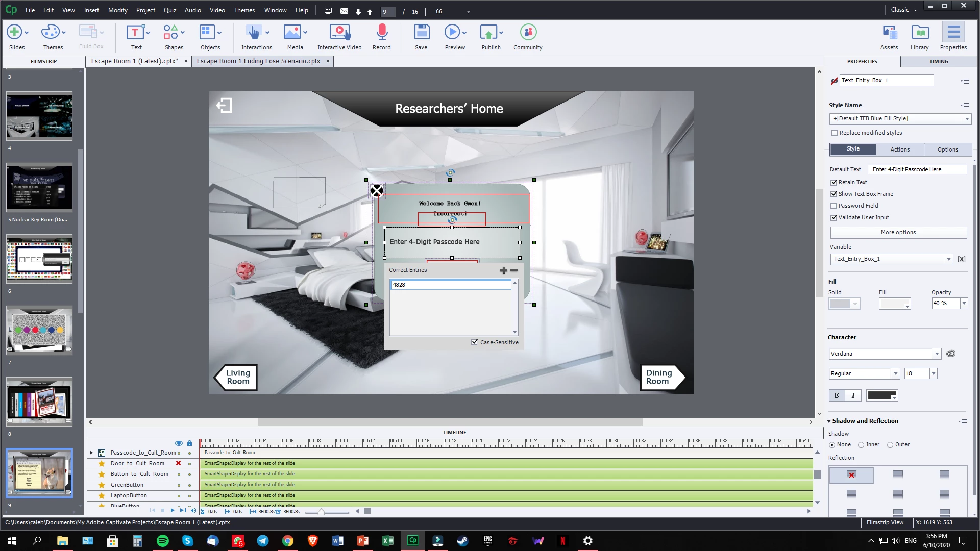Screen dimensions: 980x551
Task: Enable the Password Field checkbox
Action: [834, 206]
